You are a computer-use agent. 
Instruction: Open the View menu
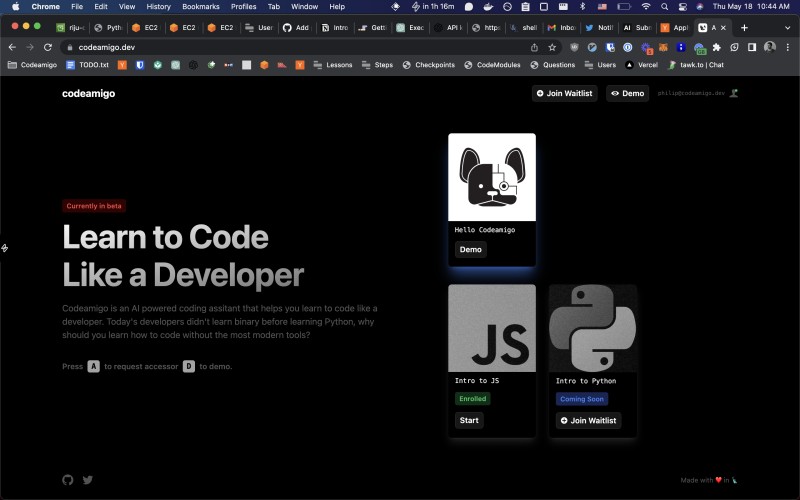tap(127, 7)
